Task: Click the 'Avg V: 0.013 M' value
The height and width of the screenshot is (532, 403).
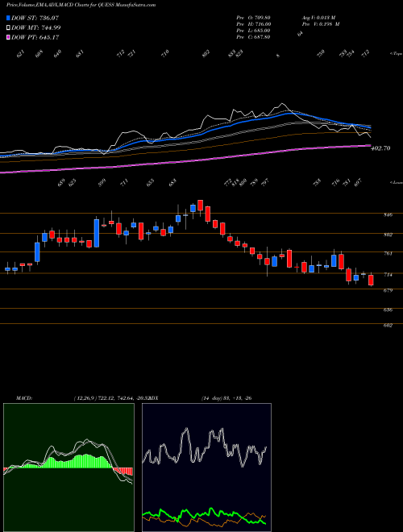Action: (318, 18)
